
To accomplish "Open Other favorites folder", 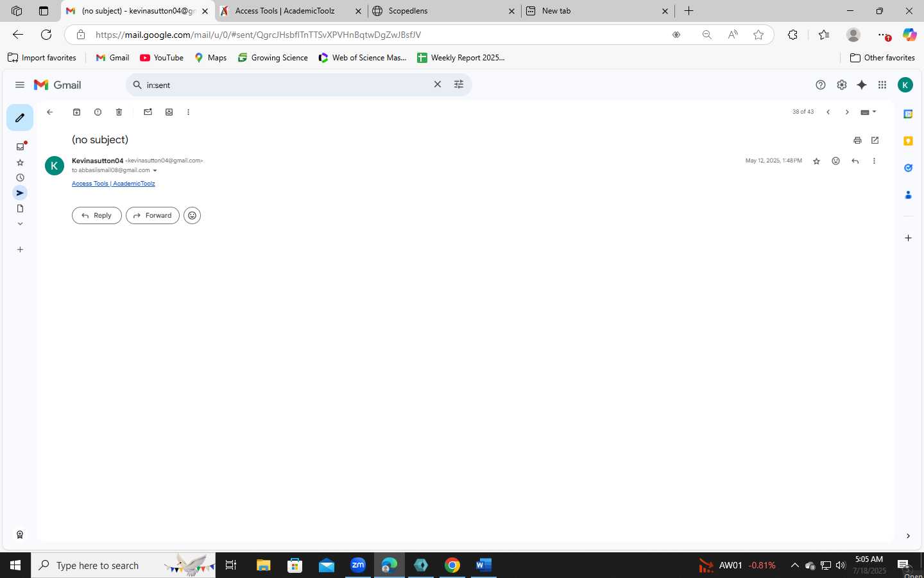I will click(882, 58).
